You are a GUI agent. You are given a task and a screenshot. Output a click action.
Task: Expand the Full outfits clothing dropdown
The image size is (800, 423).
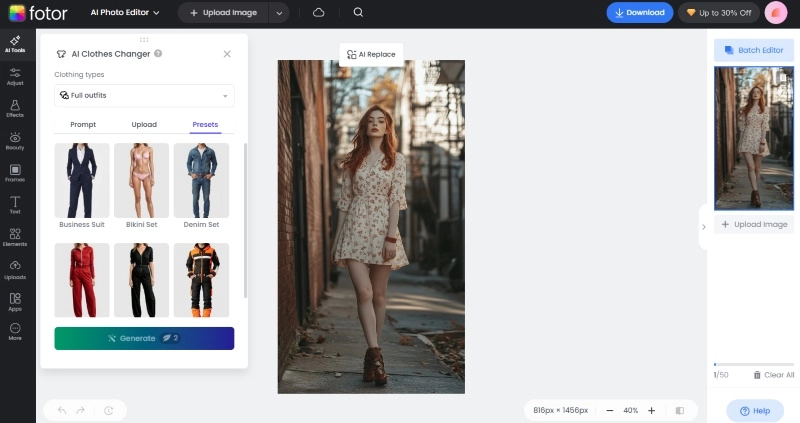[x=144, y=95]
